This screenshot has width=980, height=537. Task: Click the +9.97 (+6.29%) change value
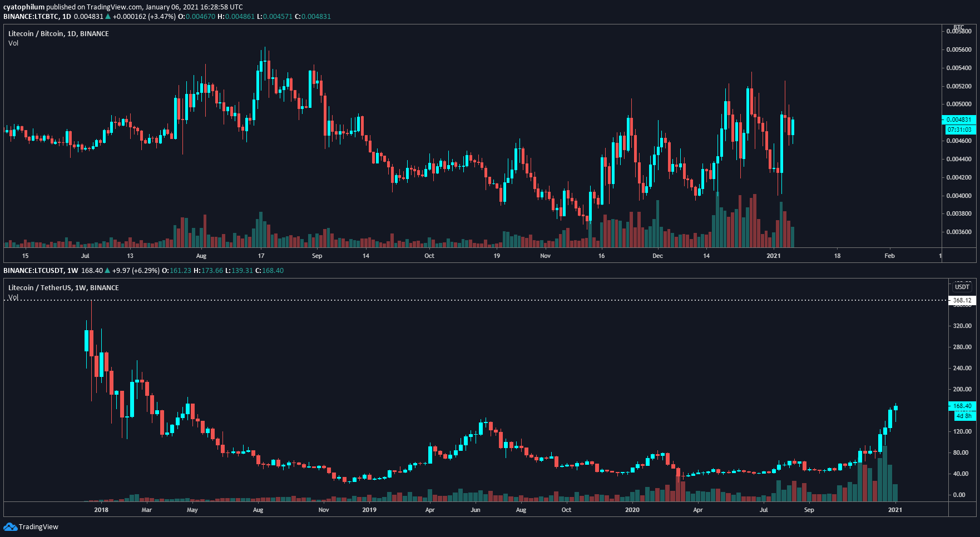[136, 270]
